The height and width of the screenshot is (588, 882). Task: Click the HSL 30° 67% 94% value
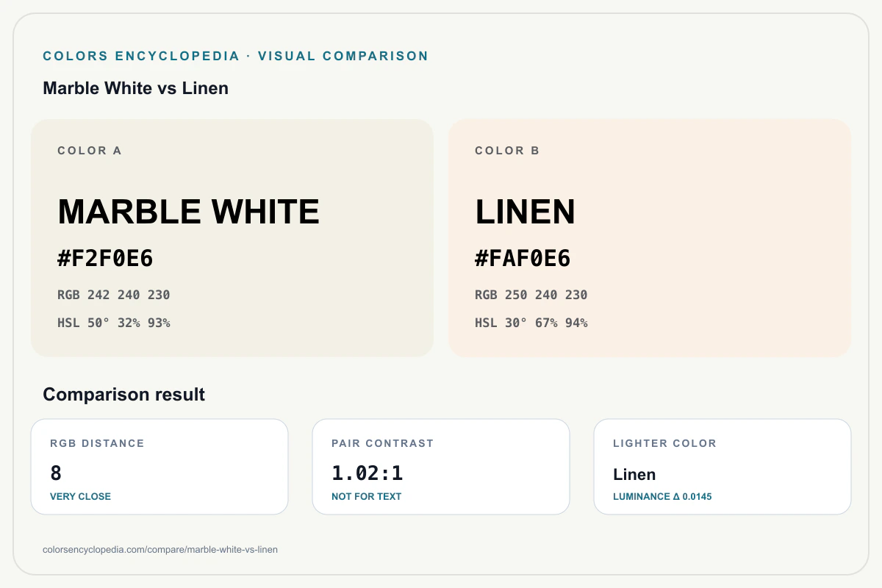click(x=531, y=323)
